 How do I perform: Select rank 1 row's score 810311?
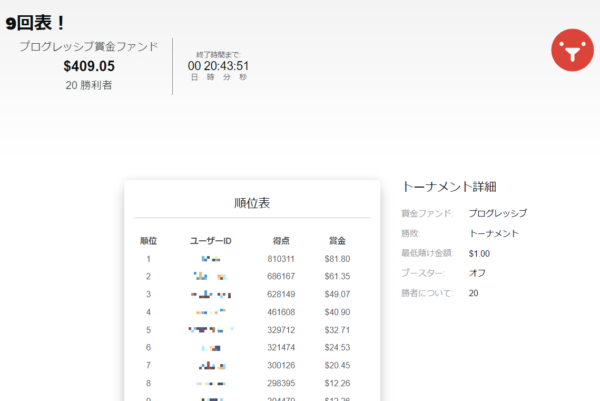(281, 259)
